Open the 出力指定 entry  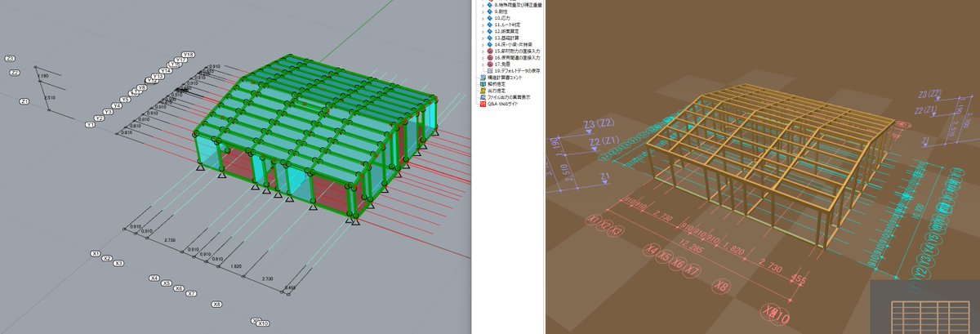[x=496, y=91]
